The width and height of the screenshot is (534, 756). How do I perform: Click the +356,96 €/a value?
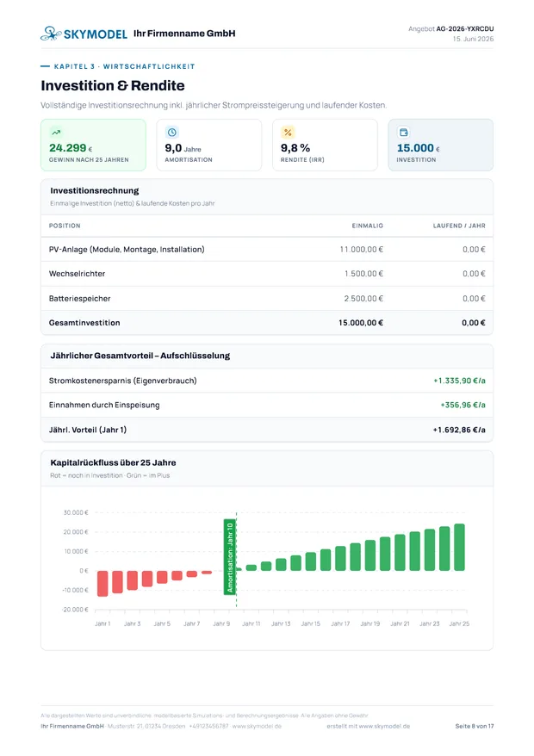tap(463, 405)
